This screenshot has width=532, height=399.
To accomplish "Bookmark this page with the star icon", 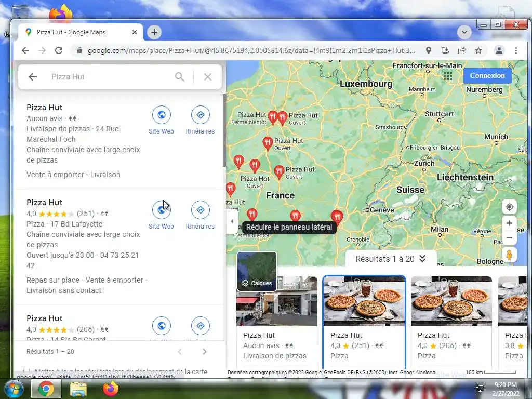I will (x=478, y=50).
